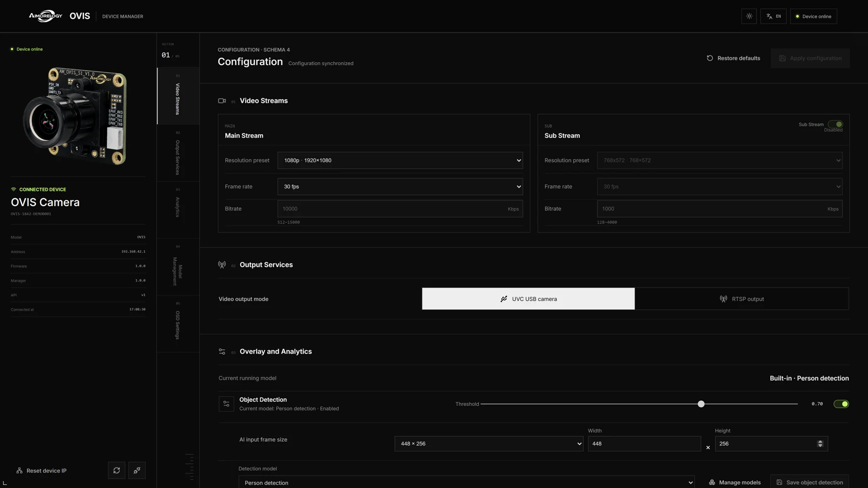Click the AI frame Height field
The image size is (868, 488).
(772, 444)
